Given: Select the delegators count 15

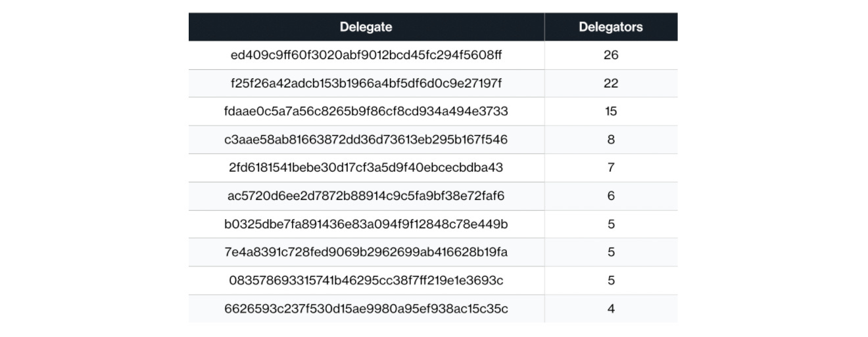Looking at the screenshot, I should pos(610,112).
